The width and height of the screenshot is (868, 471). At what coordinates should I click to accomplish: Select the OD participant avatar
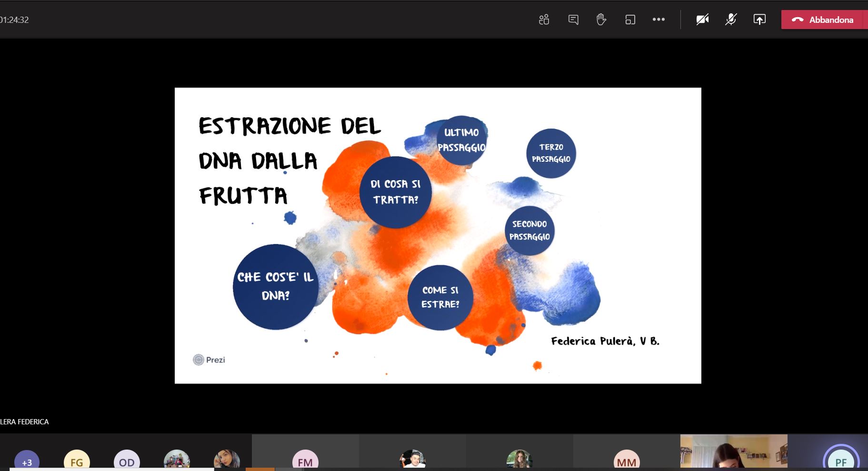127,460
